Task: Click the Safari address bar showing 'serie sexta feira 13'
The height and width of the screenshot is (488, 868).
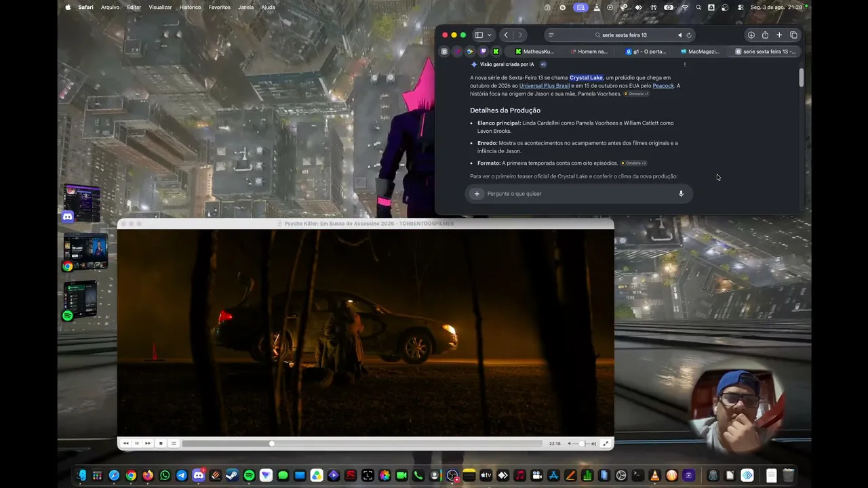Action: [x=620, y=35]
